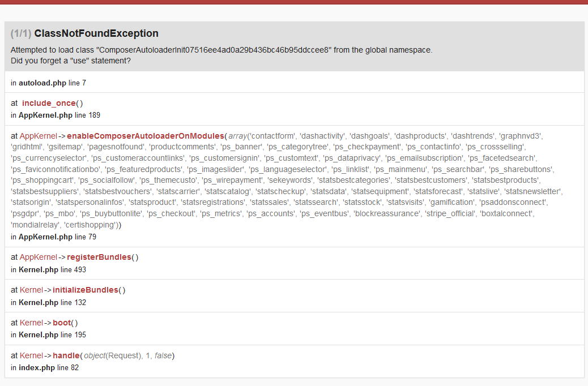The width and height of the screenshot is (588, 386).
Task: Click the 'mondialrelay' array entry
Action: [x=35, y=225]
